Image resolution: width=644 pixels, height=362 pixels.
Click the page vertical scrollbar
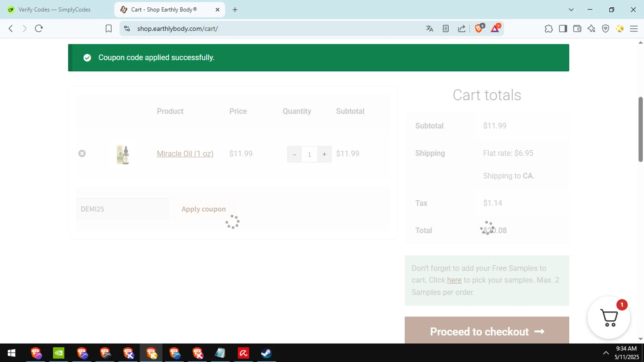point(641,129)
